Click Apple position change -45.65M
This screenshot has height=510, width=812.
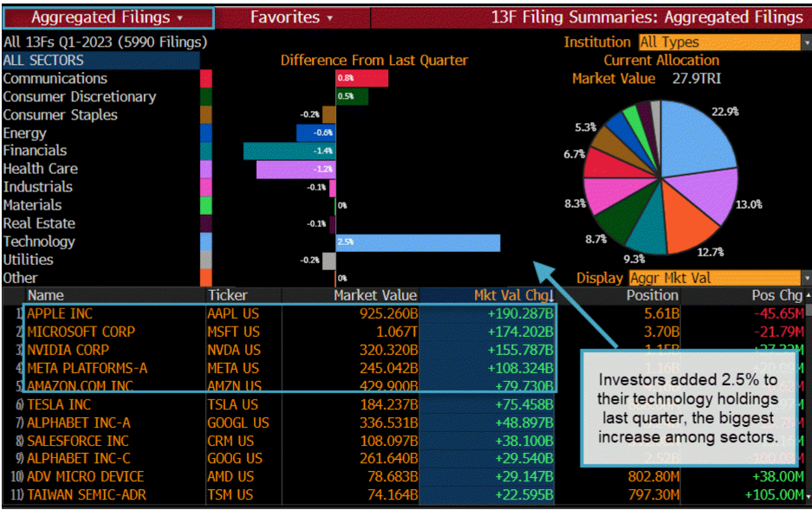pyautogui.click(x=779, y=313)
